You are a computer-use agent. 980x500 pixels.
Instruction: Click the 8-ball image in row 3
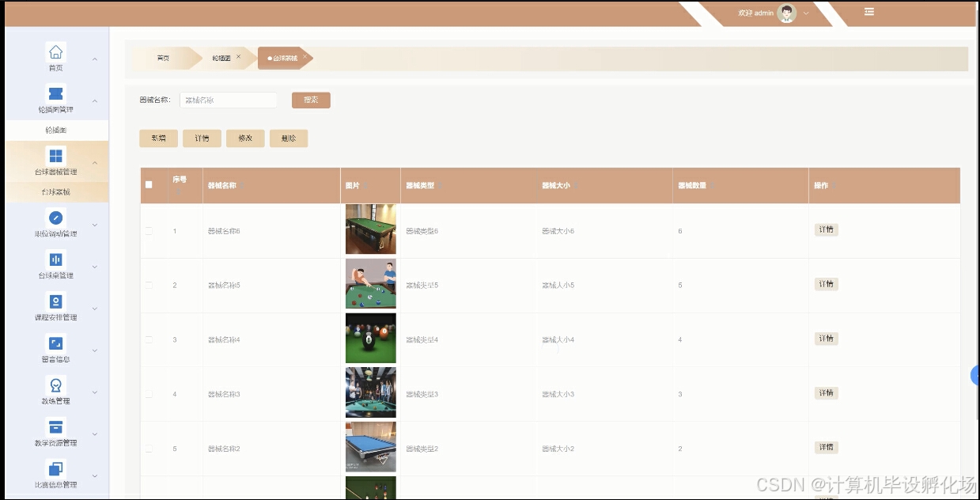[x=371, y=339]
